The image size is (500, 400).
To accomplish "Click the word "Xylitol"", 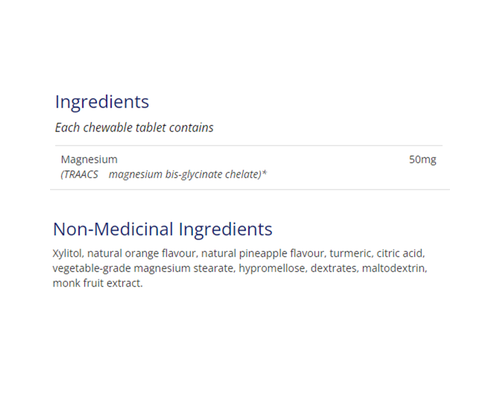I will point(67,254).
